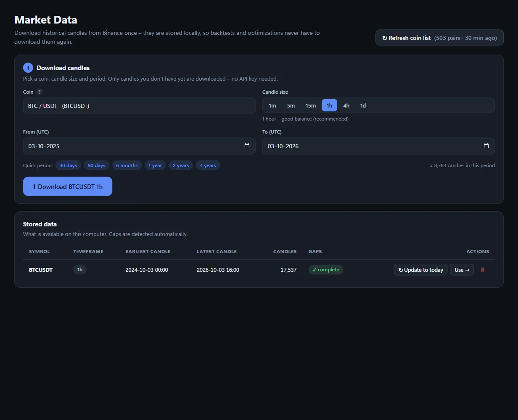Set quick period to 4 years
This screenshot has width=518, height=420.
208,165
